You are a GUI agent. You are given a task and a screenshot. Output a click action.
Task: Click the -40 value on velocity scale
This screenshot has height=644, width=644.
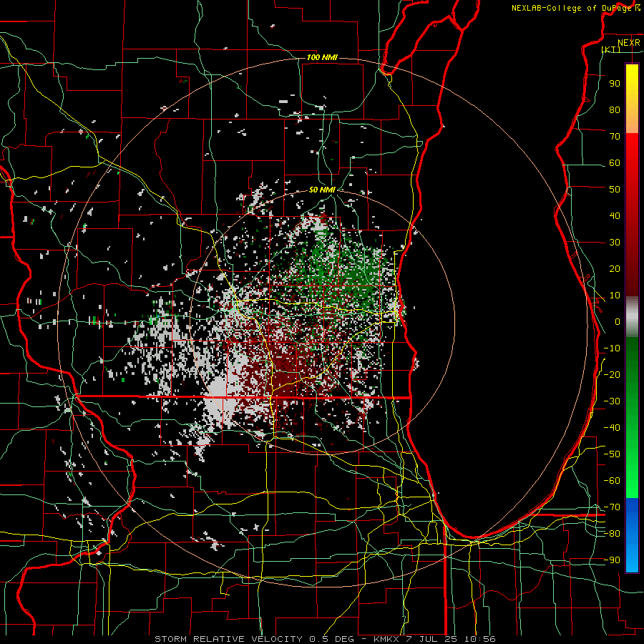pyautogui.click(x=612, y=428)
